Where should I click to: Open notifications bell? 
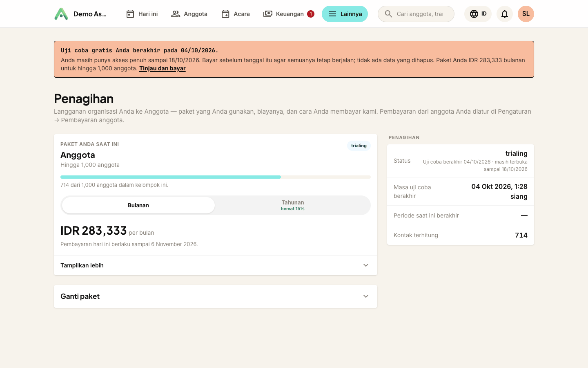coord(505,14)
